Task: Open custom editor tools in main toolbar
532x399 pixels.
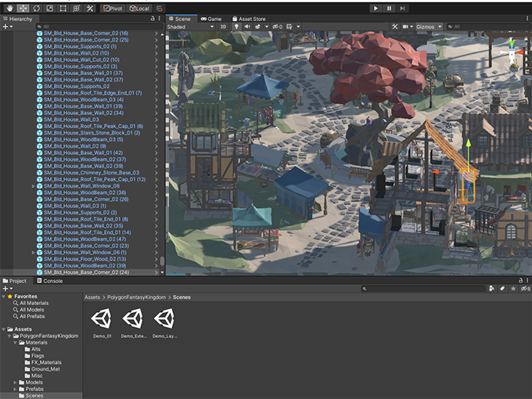Action: (x=89, y=9)
